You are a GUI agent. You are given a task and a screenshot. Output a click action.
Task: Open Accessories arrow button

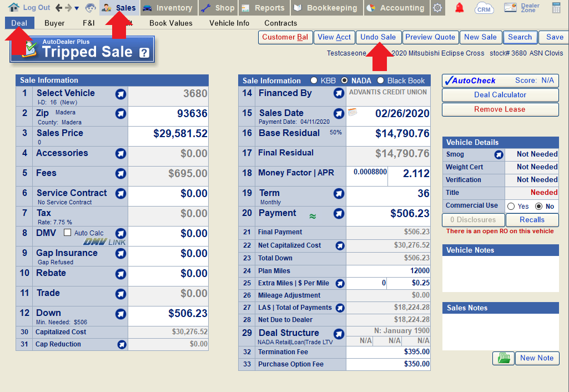[x=120, y=154]
